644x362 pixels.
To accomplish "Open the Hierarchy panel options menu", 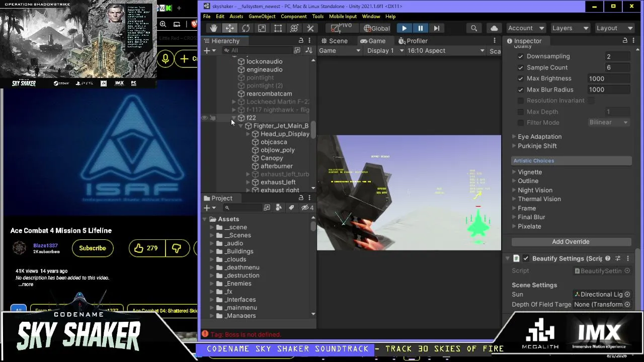I will coord(309,41).
